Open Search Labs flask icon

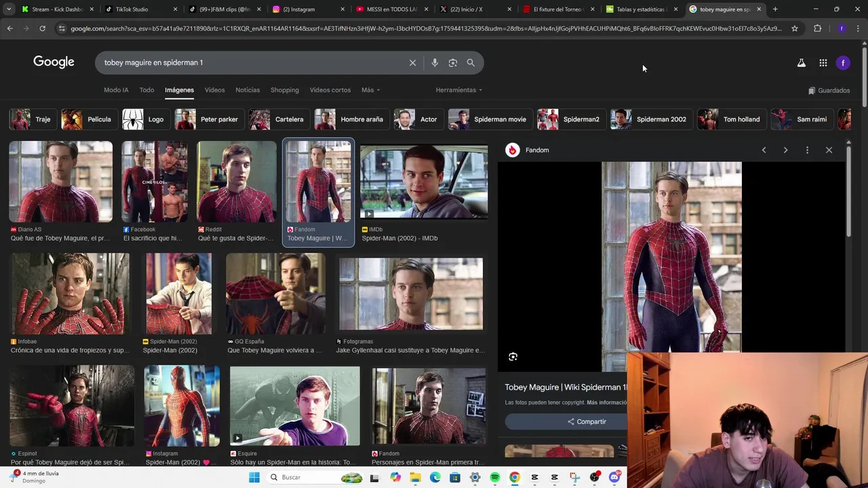801,62
